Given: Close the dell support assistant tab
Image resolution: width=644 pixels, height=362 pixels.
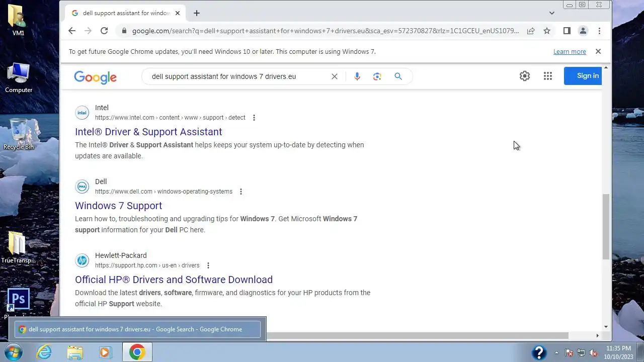Looking at the screenshot, I should (178, 13).
